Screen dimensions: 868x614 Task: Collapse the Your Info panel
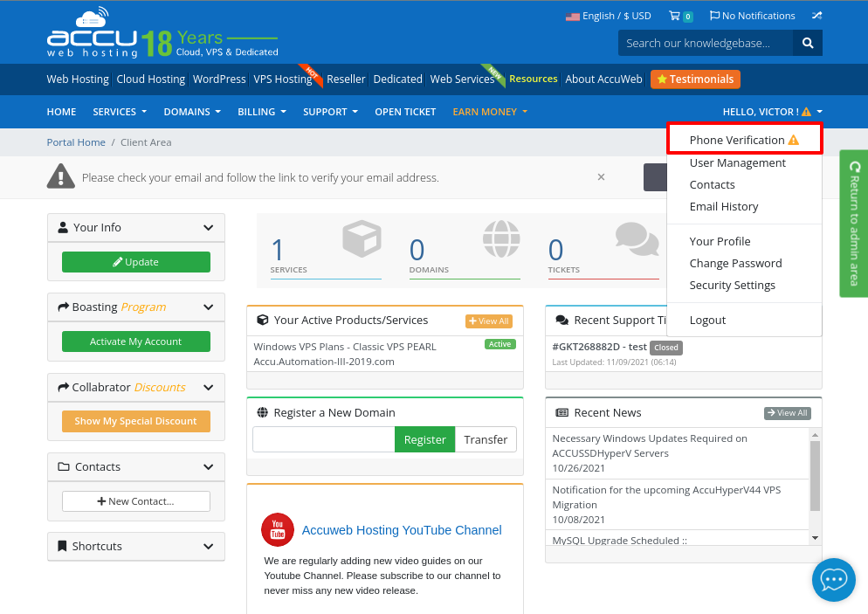click(208, 228)
